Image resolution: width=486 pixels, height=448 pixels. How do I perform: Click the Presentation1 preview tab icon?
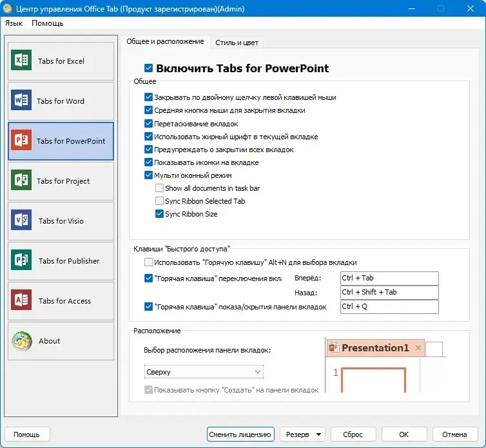pyautogui.click(x=334, y=347)
